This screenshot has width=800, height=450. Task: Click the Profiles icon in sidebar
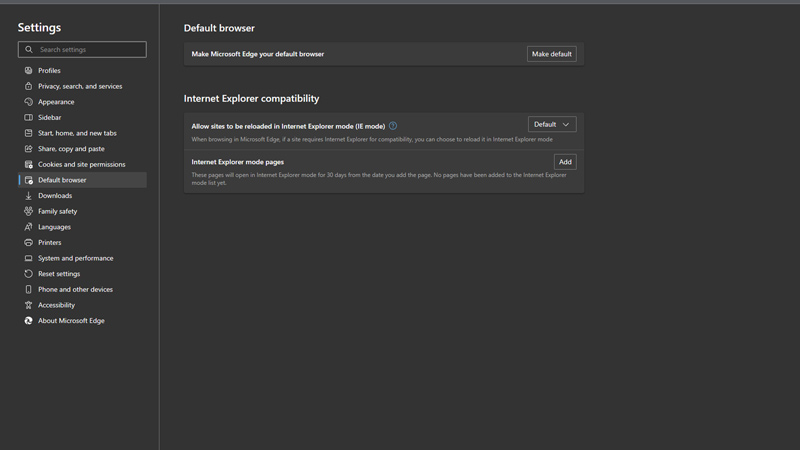[29, 70]
